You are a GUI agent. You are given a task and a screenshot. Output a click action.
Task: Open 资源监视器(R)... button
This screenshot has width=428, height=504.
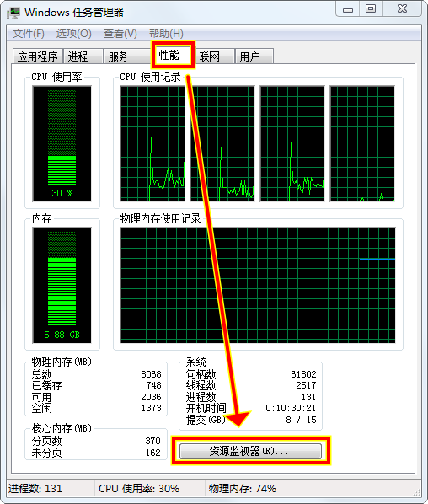pyautogui.click(x=250, y=451)
